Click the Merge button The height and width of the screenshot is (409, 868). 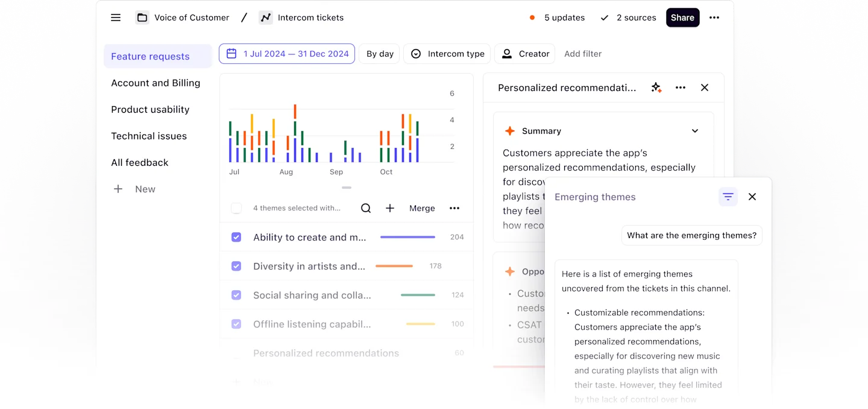(x=422, y=208)
